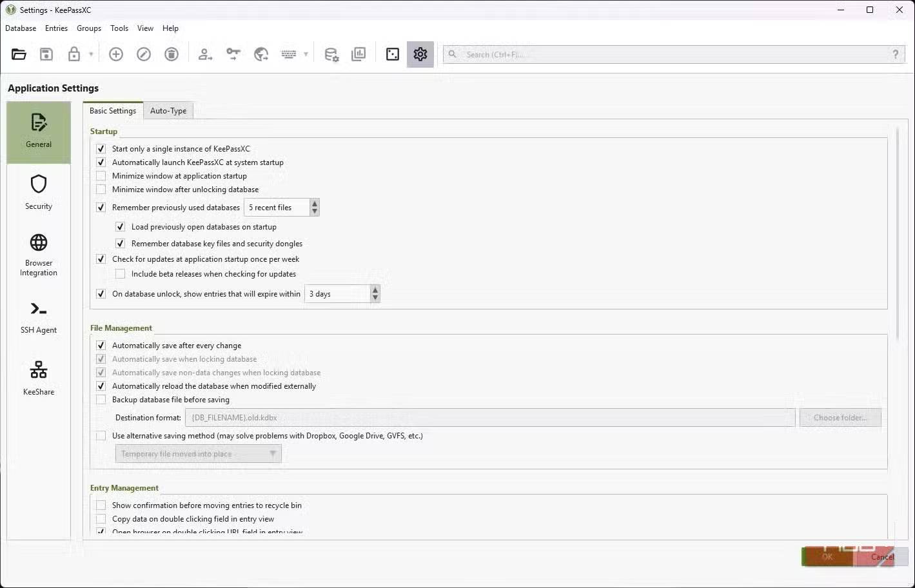
Task: Open Browser Integration settings
Action: coord(39,255)
